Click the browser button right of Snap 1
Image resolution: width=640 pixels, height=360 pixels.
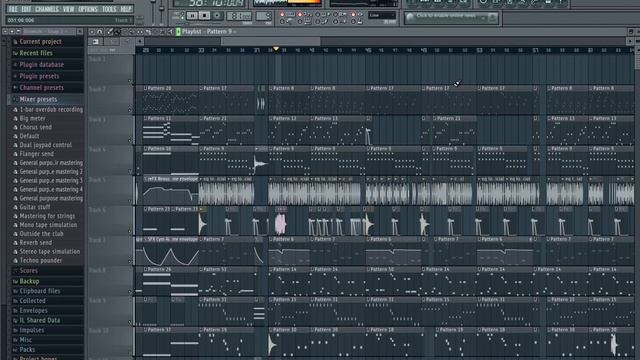(80, 31)
